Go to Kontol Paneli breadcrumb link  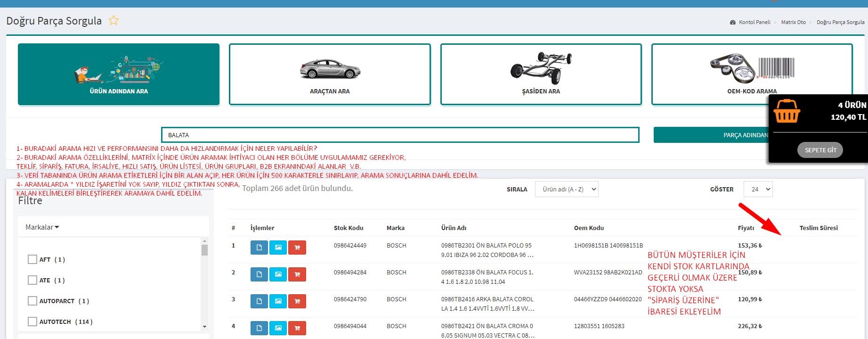pos(754,22)
